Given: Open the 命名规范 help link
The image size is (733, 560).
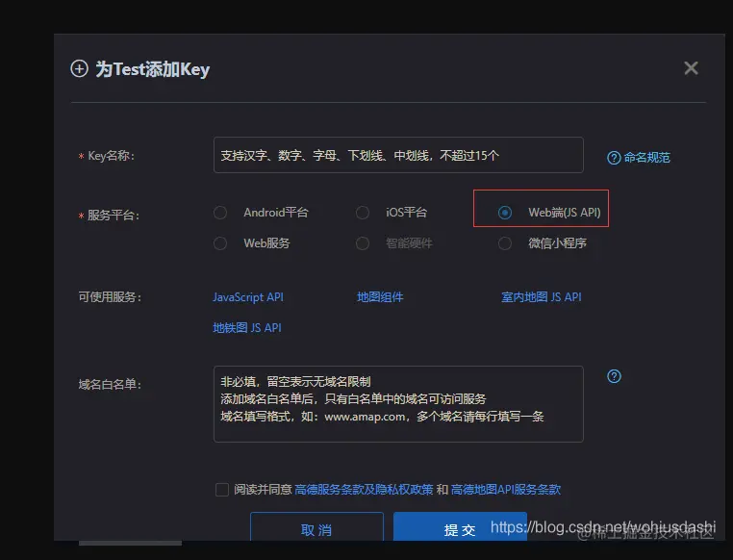Looking at the screenshot, I should coord(647,158).
